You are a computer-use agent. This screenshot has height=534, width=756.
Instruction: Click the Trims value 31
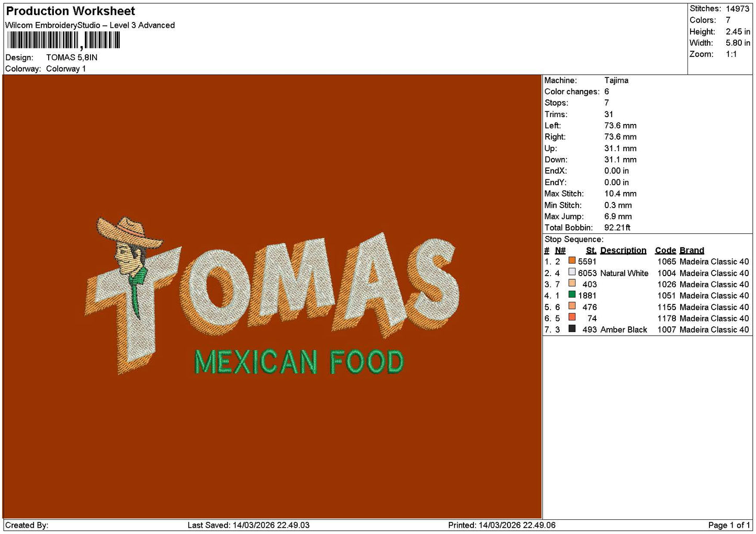click(608, 114)
